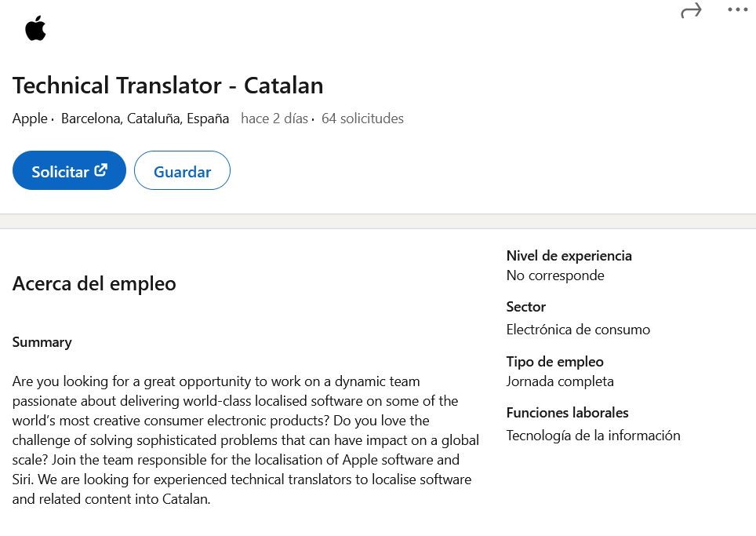Click the 'Acerca del empleo' section heading
Viewport: 756px width, 536px height.
coord(94,283)
